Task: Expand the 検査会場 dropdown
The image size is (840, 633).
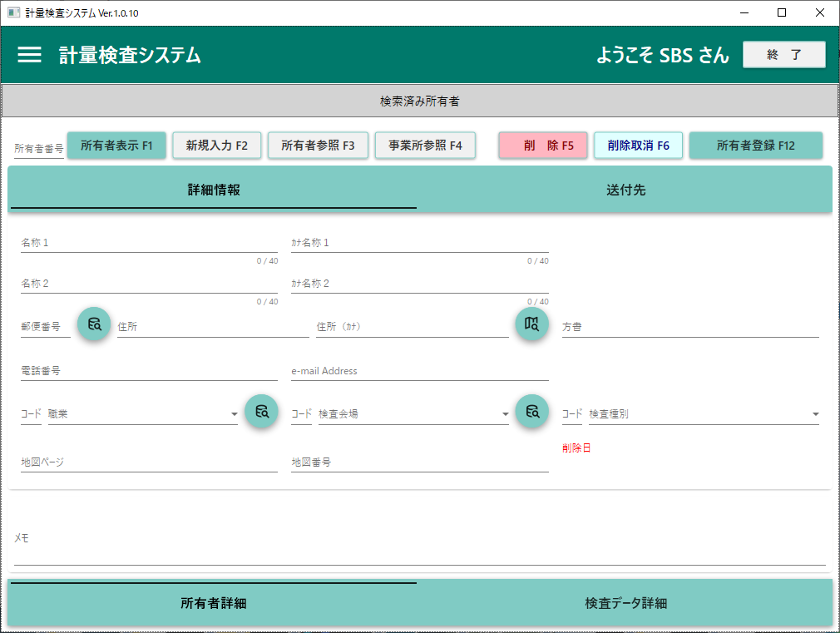Action: tap(505, 414)
